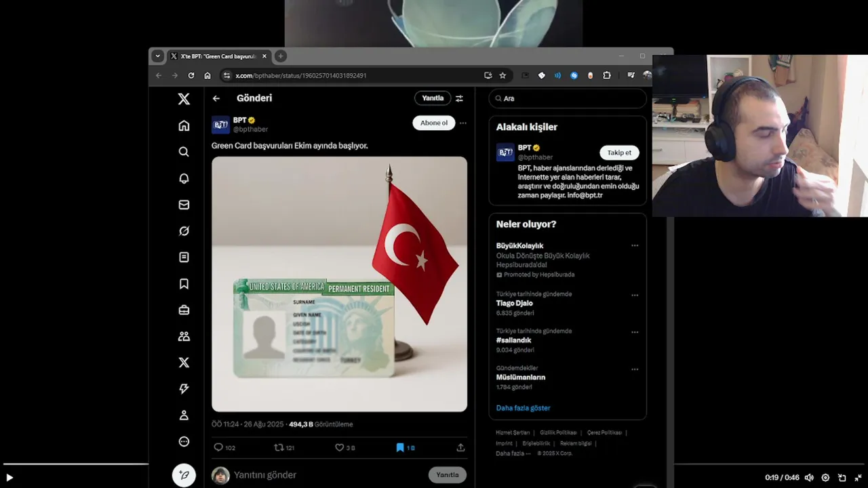Open options for BüyükKolaylık trend
The width and height of the screenshot is (868, 488).
point(635,245)
